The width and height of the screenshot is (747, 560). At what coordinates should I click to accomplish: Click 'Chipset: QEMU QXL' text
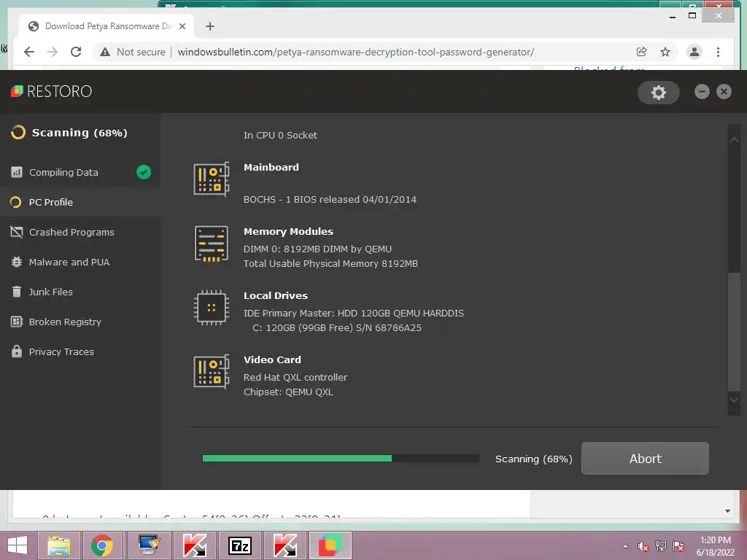click(x=288, y=392)
